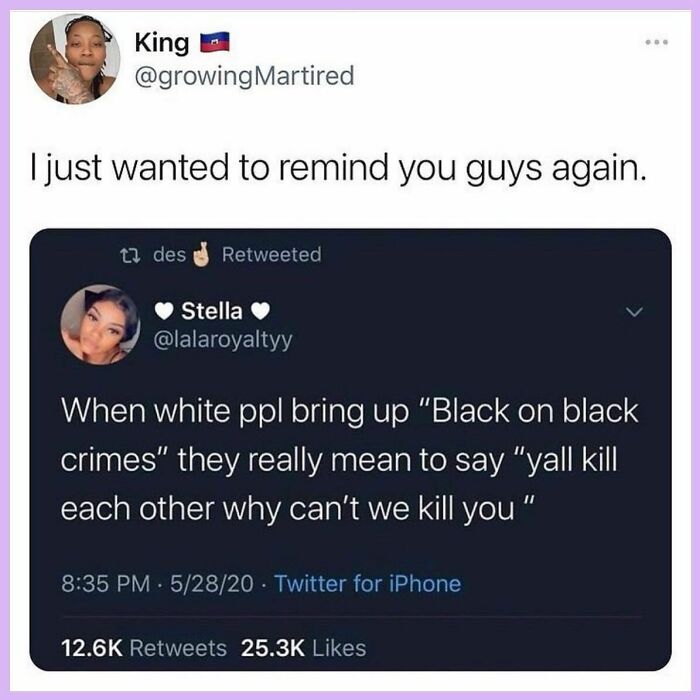
Task: Click the Stella display name
Action: coord(212,311)
